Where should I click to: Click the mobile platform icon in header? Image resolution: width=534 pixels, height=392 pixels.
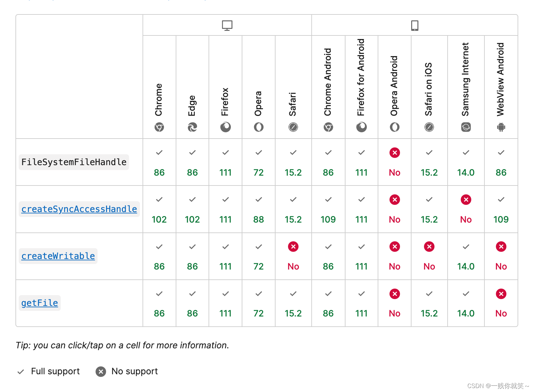(415, 25)
